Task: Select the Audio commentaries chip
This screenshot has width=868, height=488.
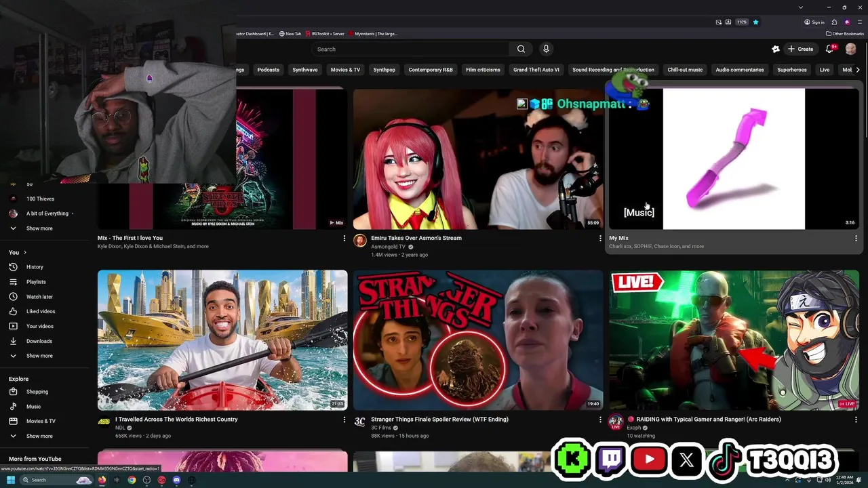Action: tap(740, 69)
